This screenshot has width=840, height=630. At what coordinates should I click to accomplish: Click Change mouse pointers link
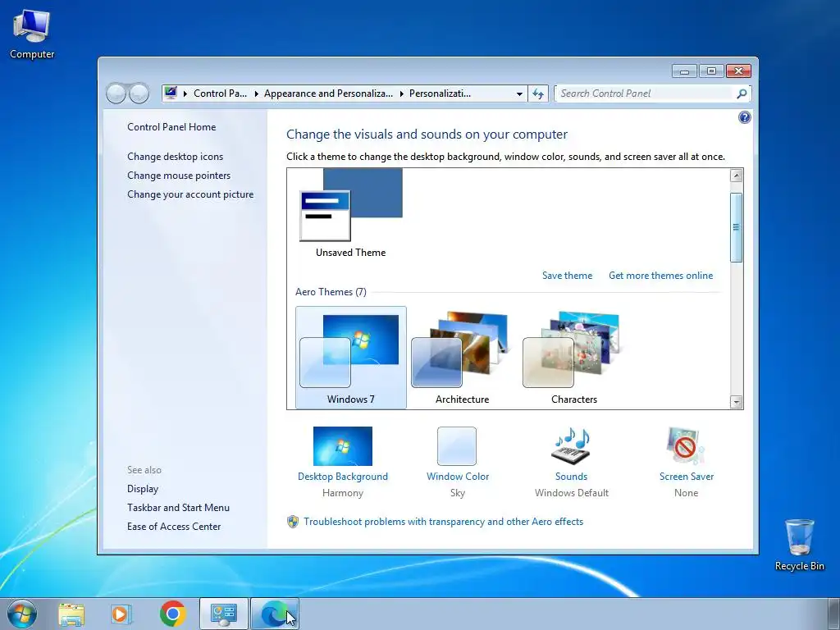coord(179,176)
